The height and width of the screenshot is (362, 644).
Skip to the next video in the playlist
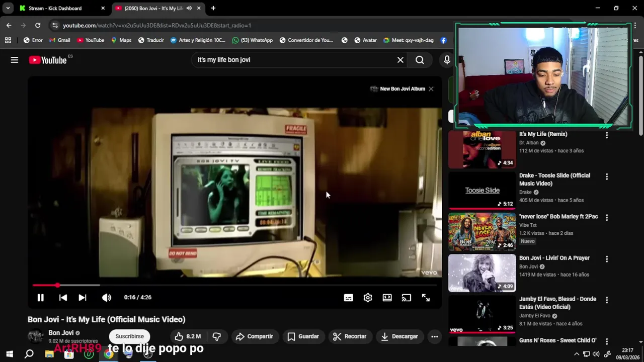83,298
